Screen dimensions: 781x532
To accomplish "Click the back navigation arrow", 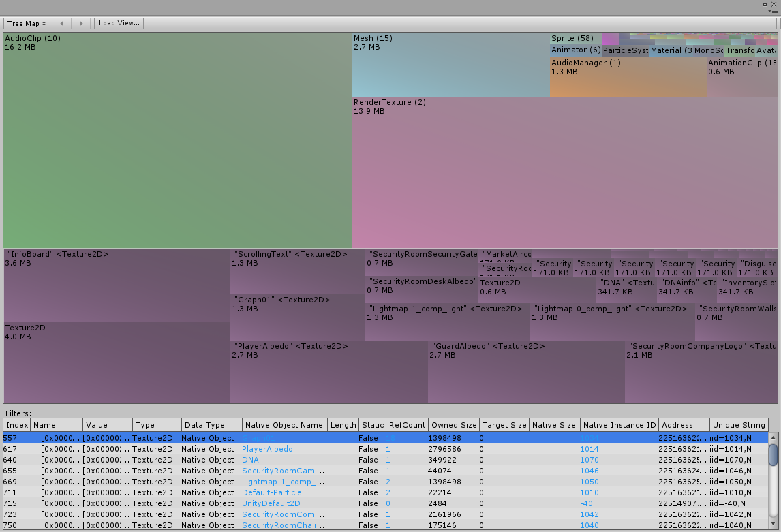I will point(61,22).
